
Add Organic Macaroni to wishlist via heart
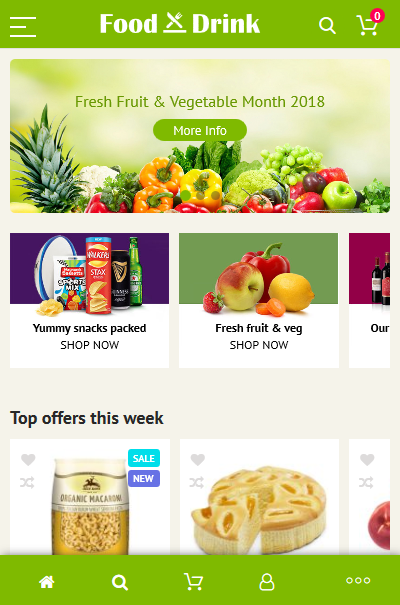pyautogui.click(x=28, y=460)
